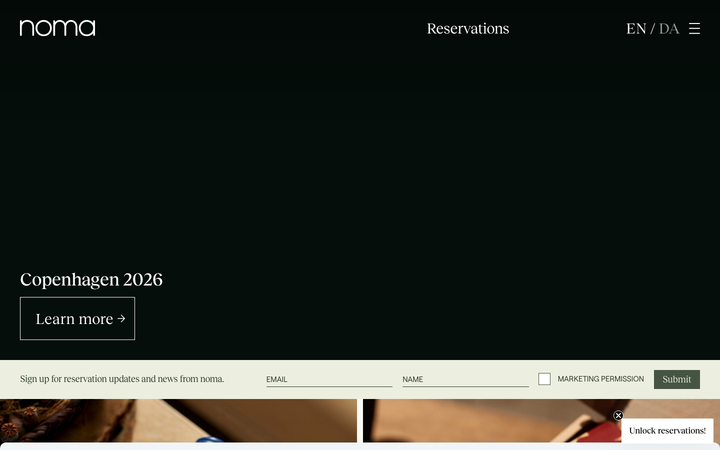The height and width of the screenshot is (450, 720).
Task: Click the Learn more button
Action: pos(78,319)
